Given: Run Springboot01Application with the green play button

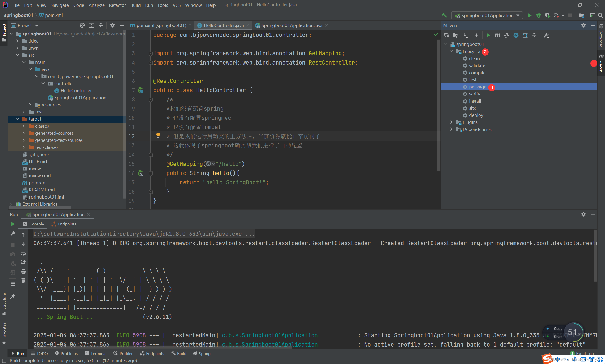Looking at the screenshot, I should click(x=529, y=15).
